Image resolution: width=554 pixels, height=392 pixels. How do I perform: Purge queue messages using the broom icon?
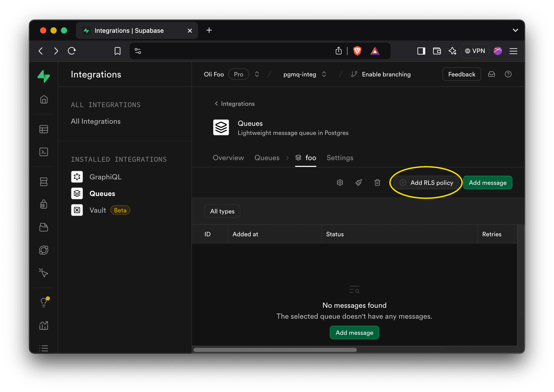tap(358, 182)
